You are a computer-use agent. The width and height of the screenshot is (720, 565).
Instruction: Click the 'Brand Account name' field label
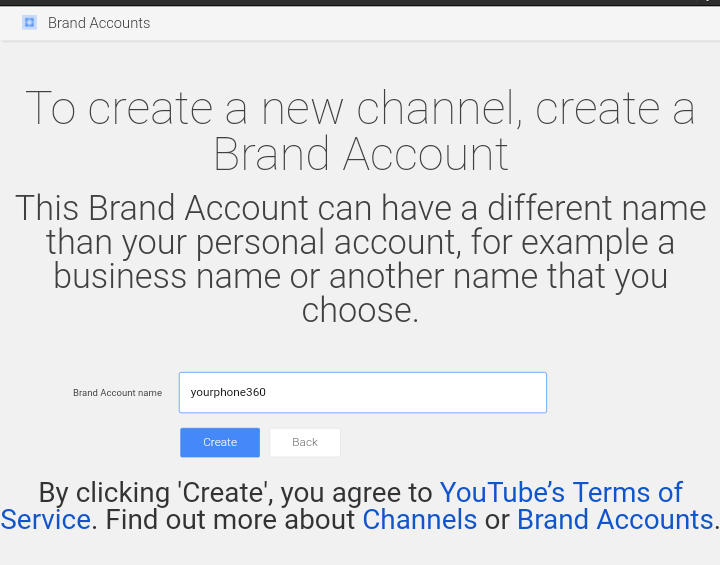tap(118, 393)
